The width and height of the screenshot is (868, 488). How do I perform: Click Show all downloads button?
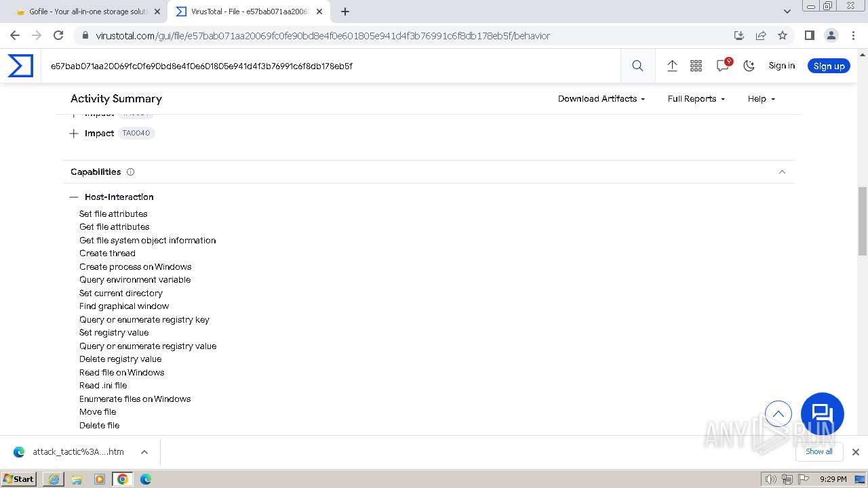point(819,451)
